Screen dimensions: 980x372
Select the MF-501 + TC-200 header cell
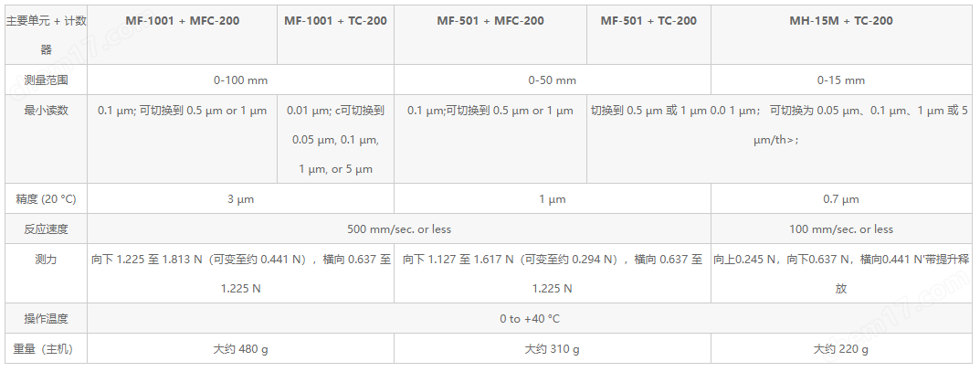point(648,20)
